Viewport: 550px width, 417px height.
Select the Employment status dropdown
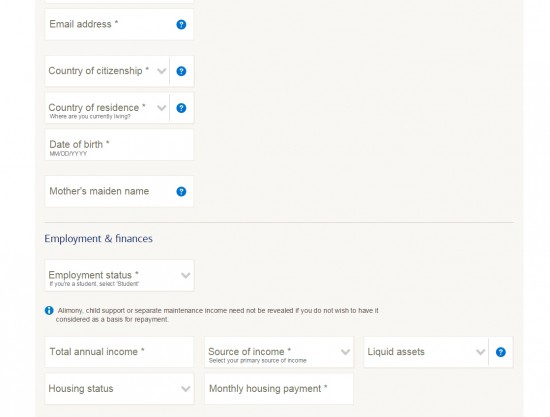119,275
